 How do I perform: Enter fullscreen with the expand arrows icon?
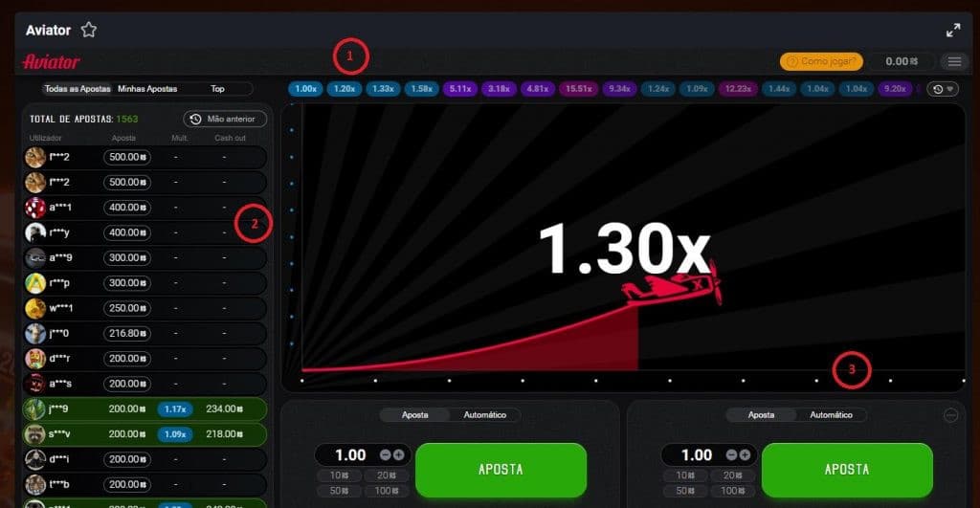952,30
